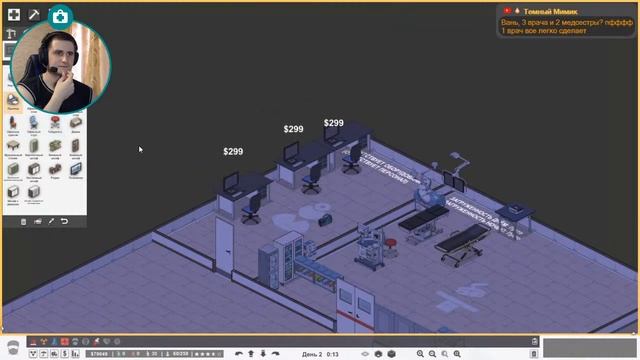Choose the glass-door cabinet item

[34, 171]
